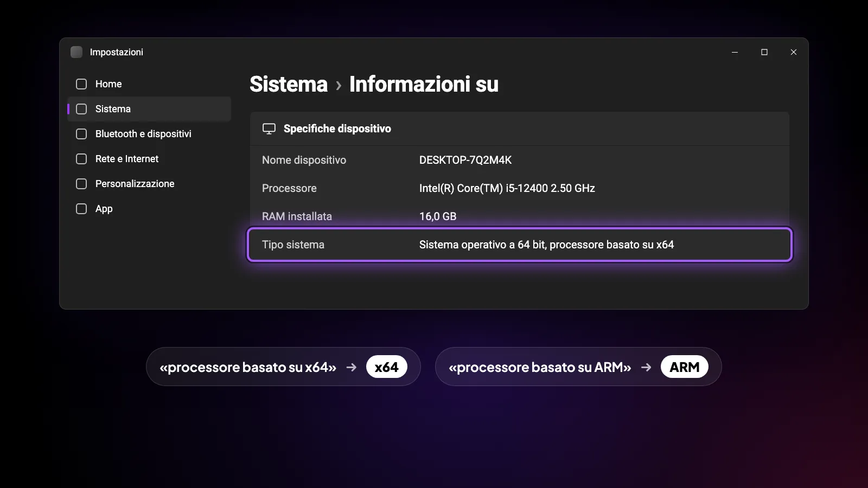Image resolution: width=868 pixels, height=488 pixels.
Task: Click the Intel(R) Core(TM) i5-12400 processor value
Action: (507, 188)
